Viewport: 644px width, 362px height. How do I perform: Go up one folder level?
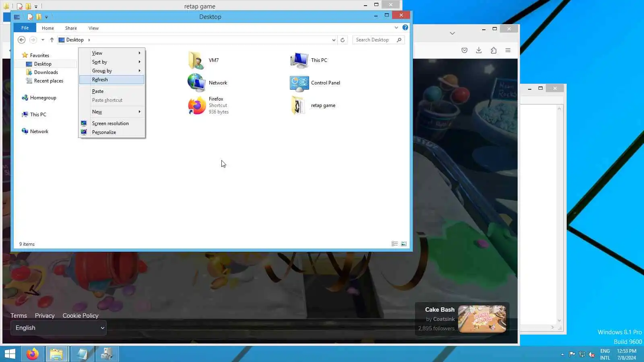click(x=52, y=40)
